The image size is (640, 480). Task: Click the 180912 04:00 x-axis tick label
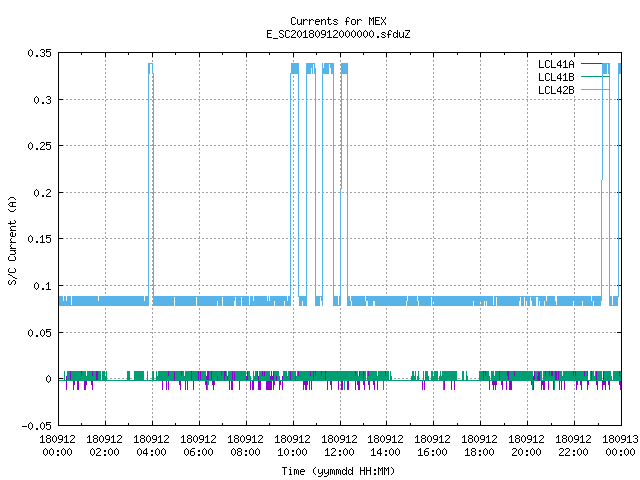click(x=151, y=446)
